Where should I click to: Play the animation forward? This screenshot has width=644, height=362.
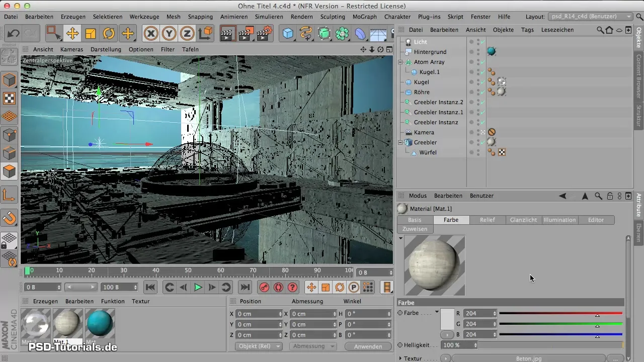point(198,287)
